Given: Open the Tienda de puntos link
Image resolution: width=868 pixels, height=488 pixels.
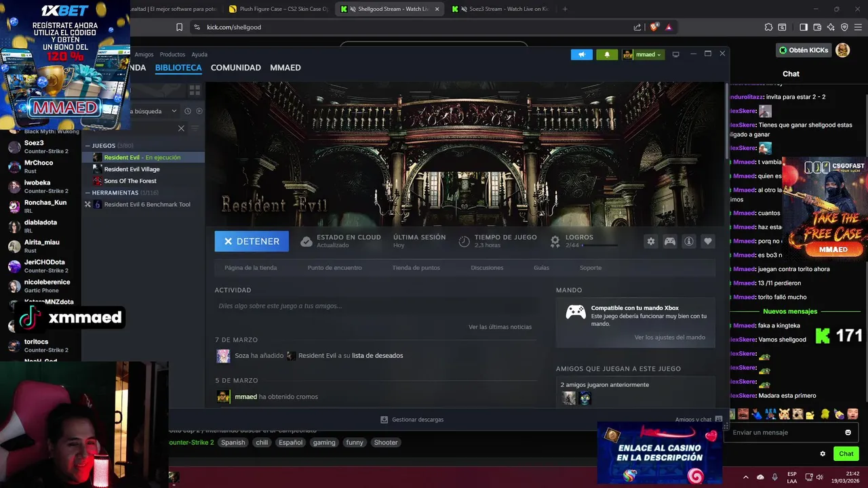Looking at the screenshot, I should point(416,268).
